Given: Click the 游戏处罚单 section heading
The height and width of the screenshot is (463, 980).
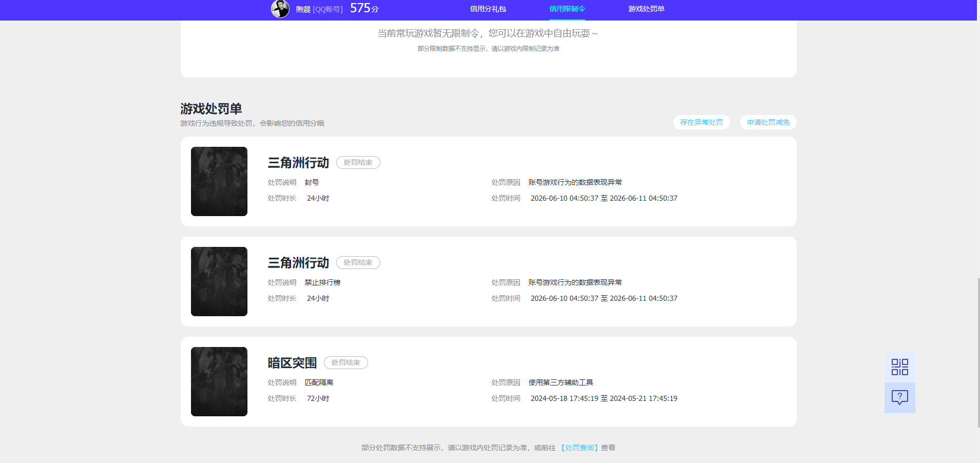Looking at the screenshot, I should tap(211, 109).
